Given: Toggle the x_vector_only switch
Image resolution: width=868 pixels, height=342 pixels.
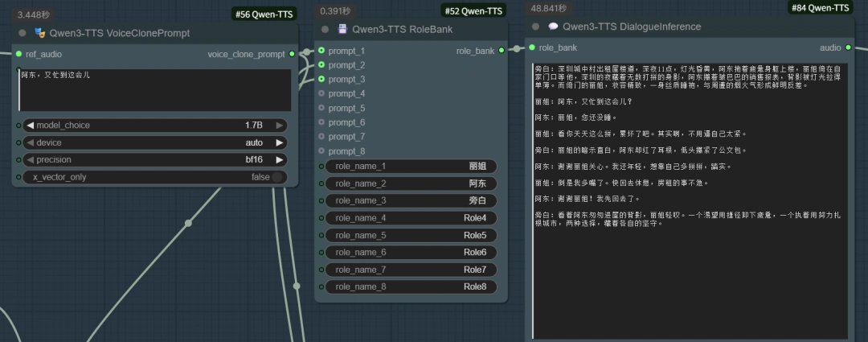Looking at the screenshot, I should coord(276,177).
